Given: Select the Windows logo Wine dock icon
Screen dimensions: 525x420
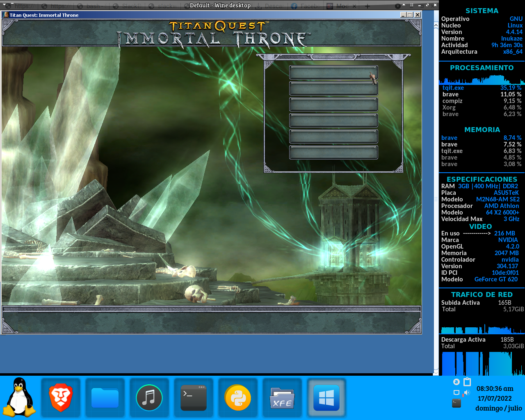Looking at the screenshot, I should point(326,398).
